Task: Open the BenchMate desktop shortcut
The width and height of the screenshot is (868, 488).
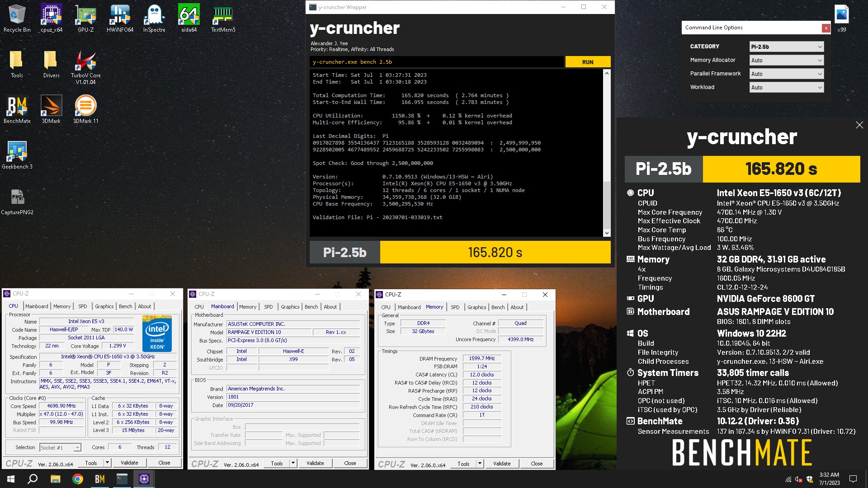Action: (17, 109)
